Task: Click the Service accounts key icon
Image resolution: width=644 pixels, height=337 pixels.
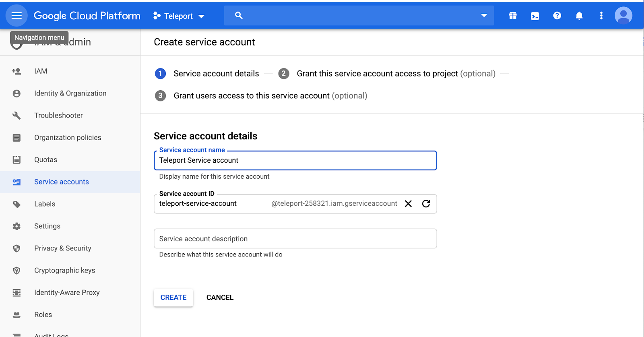Action: pyautogui.click(x=17, y=182)
